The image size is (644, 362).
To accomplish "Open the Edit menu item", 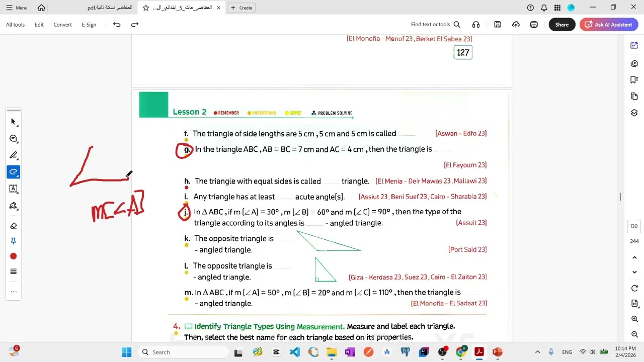I will pyautogui.click(x=39, y=25).
